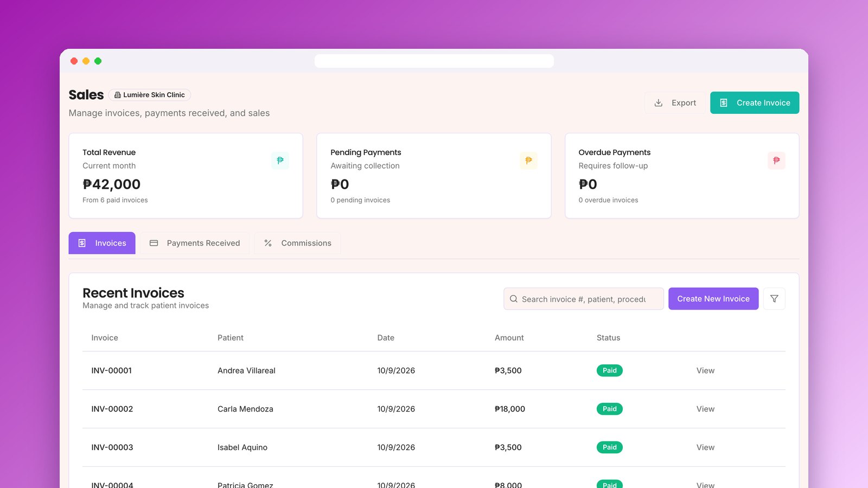The height and width of the screenshot is (488, 868).
Task: Click the percent icon on Commissions tab
Action: [268, 243]
